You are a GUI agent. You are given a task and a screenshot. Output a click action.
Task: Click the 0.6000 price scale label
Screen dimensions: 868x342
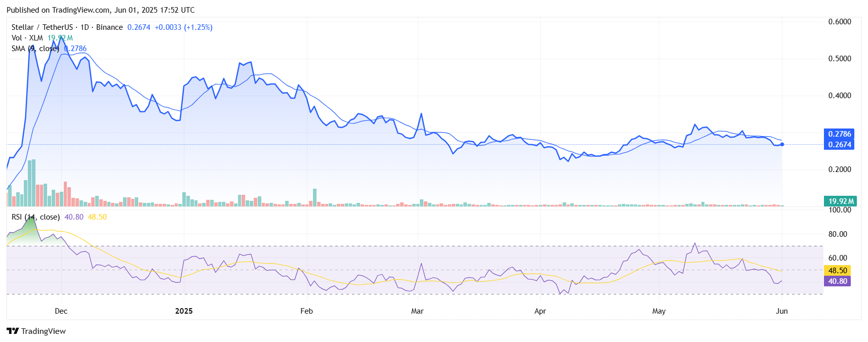[839, 22]
